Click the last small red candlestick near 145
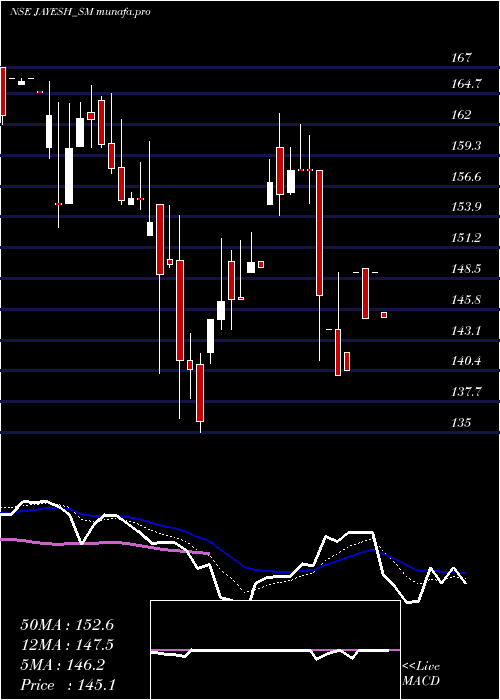500x700 pixels. pyautogui.click(x=384, y=315)
